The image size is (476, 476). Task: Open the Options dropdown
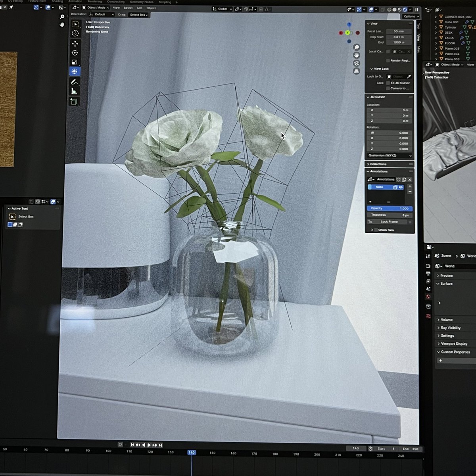point(411,17)
